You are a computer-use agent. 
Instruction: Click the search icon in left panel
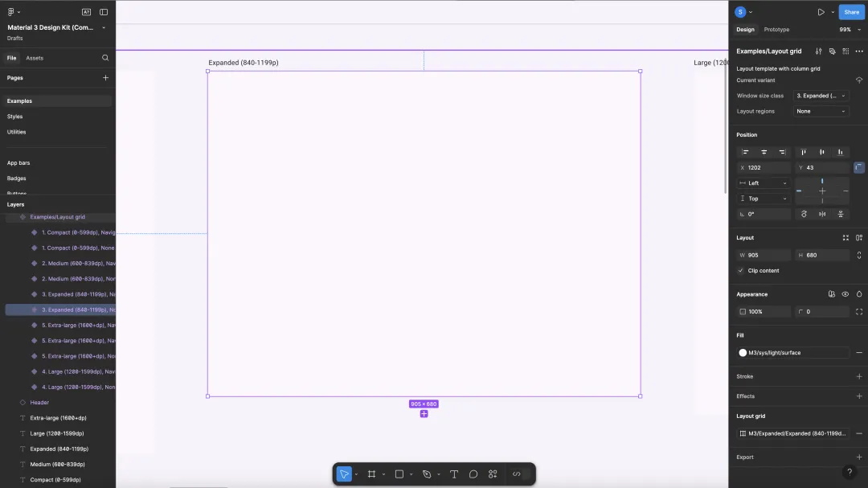[105, 58]
